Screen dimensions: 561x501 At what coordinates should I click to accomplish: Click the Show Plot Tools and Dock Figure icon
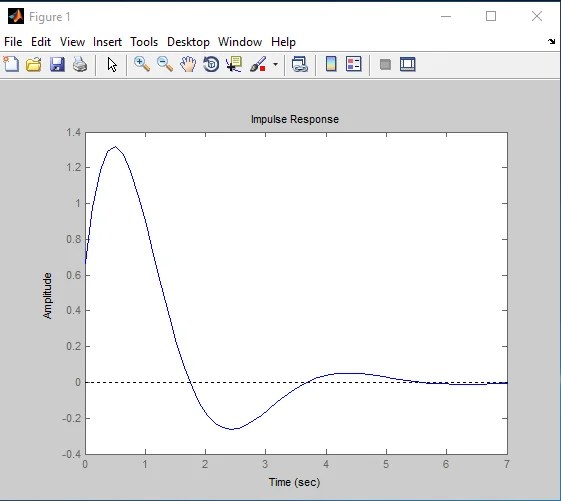pyautogui.click(x=408, y=65)
